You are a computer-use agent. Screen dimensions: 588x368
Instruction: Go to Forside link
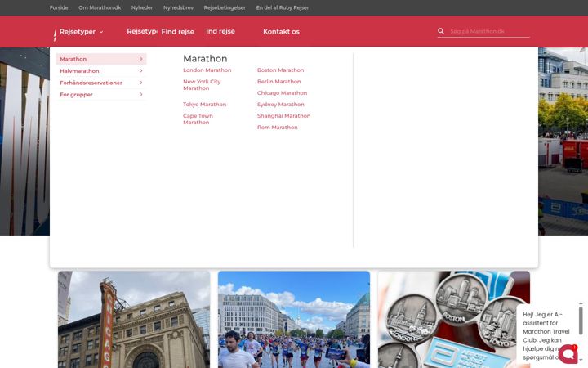59,7
